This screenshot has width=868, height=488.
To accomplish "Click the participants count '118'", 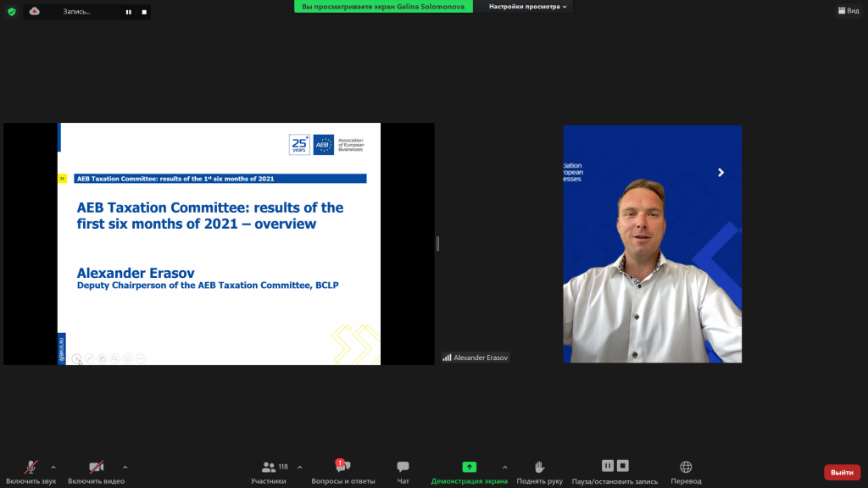I will click(283, 467).
